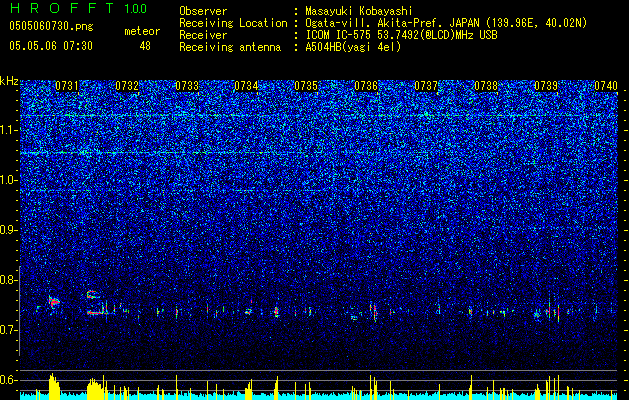Click the S-shaped meteor echo before 0732

94,303
